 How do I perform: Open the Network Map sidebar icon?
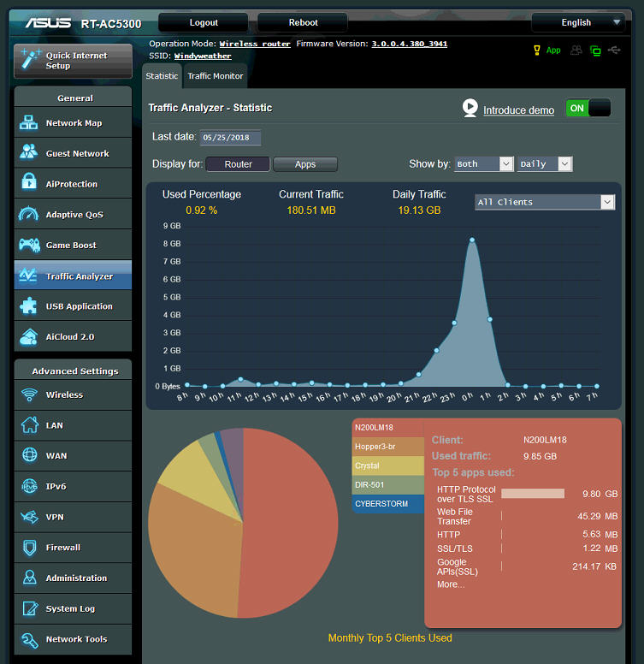pos(28,123)
